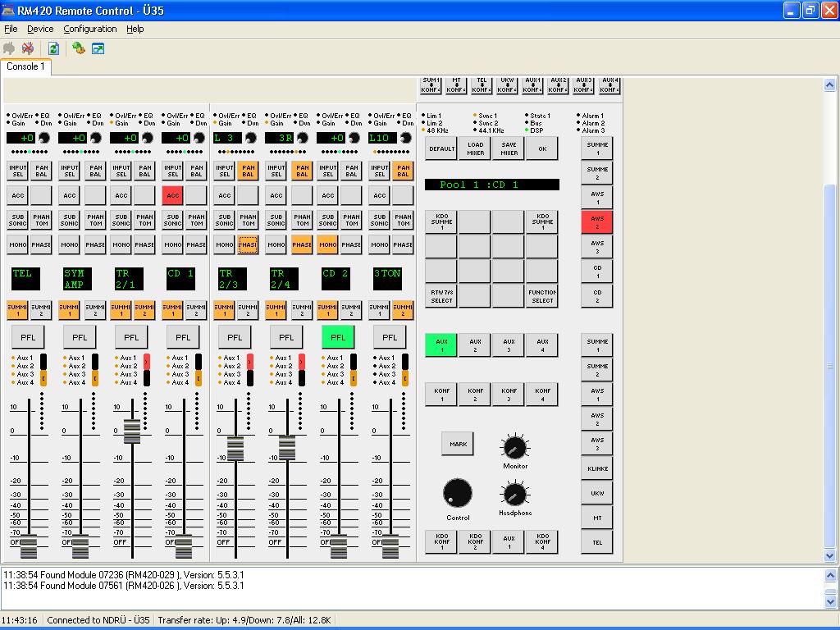This screenshot has height=630, width=840.
Task: Open the Device menu
Action: tap(40, 29)
